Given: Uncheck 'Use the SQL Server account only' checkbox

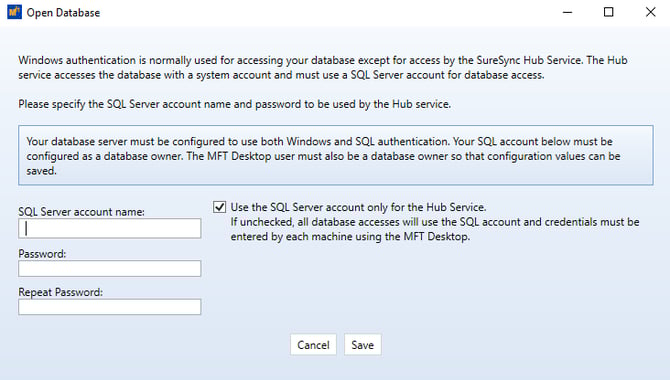Looking at the screenshot, I should 220,207.
